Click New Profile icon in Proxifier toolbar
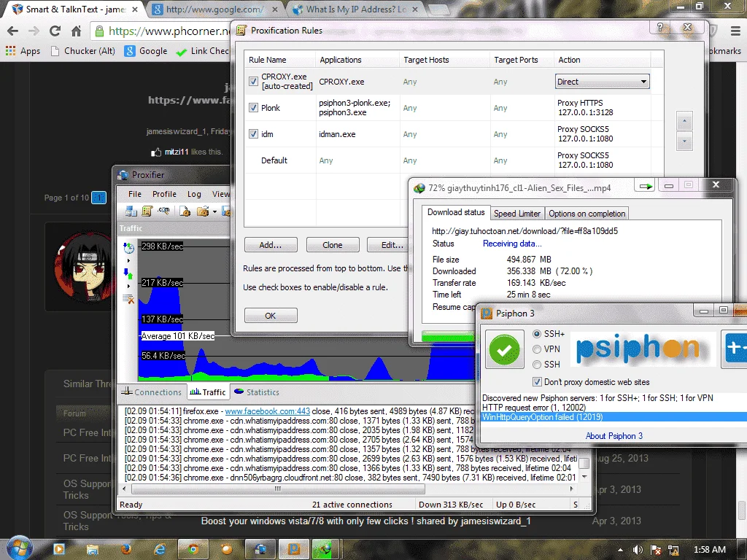The width and height of the screenshot is (747, 560). point(185,211)
